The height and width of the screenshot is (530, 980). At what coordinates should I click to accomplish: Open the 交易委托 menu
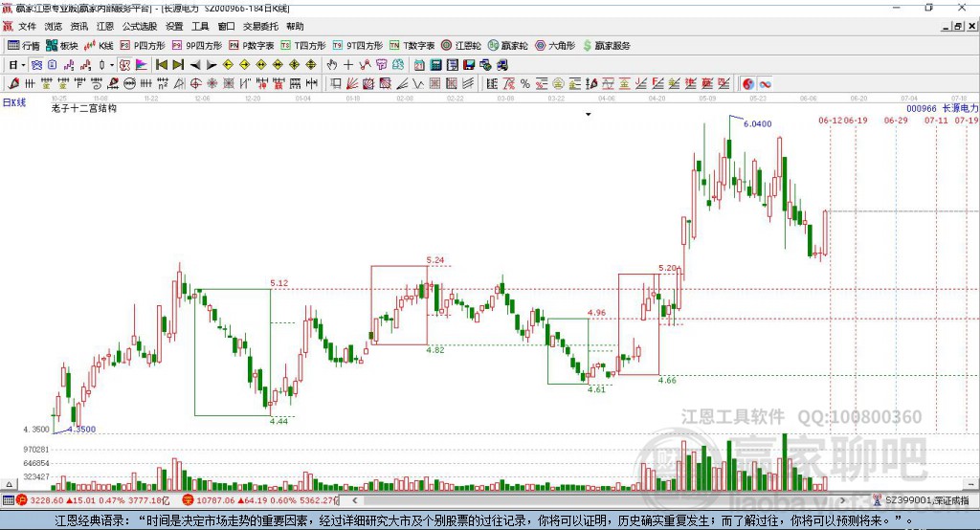tap(260, 26)
